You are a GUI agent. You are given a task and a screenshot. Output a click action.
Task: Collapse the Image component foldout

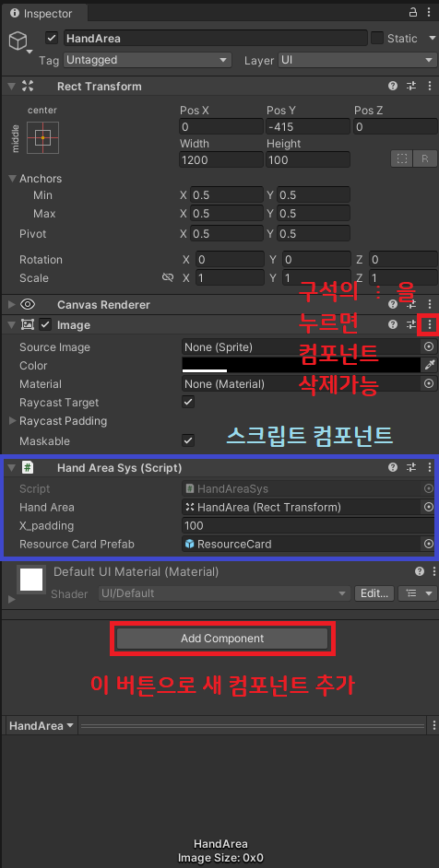[12, 325]
